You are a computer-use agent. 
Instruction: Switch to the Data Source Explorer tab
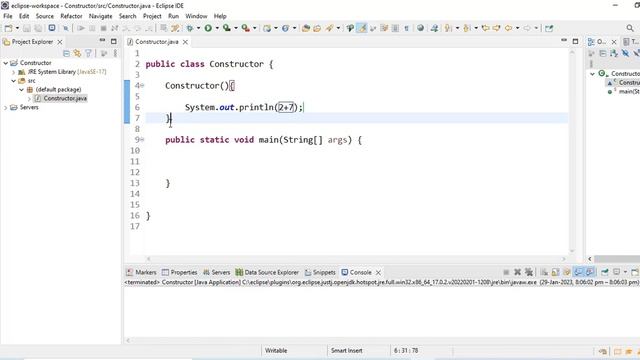pyautogui.click(x=267, y=272)
